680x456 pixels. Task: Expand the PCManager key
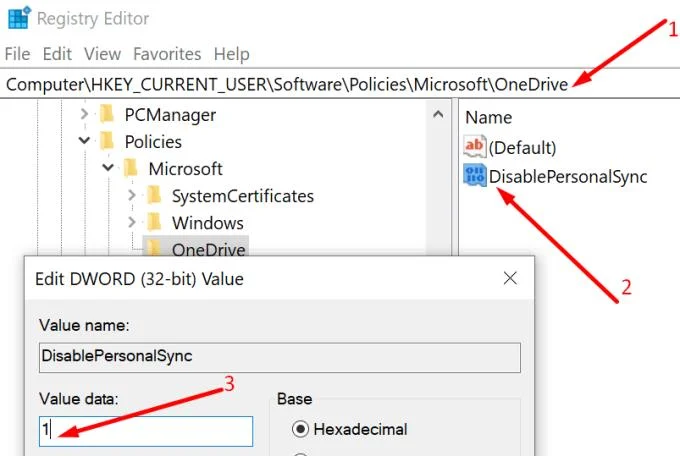85,114
